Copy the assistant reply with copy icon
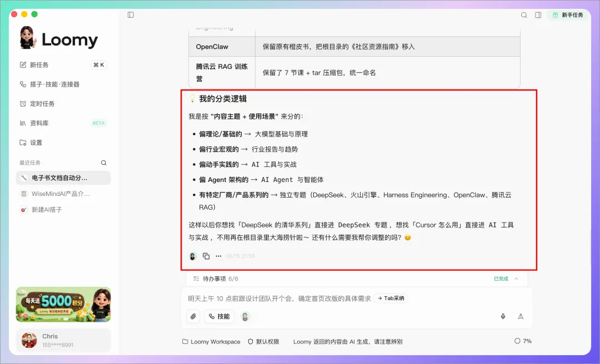The width and height of the screenshot is (600, 364). pos(206,256)
